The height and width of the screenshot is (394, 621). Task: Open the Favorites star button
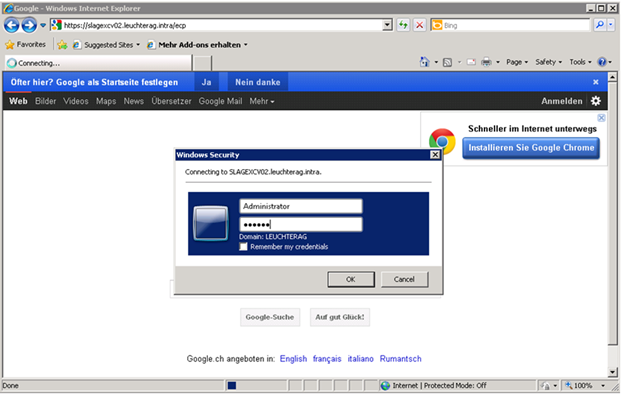[x=25, y=45]
